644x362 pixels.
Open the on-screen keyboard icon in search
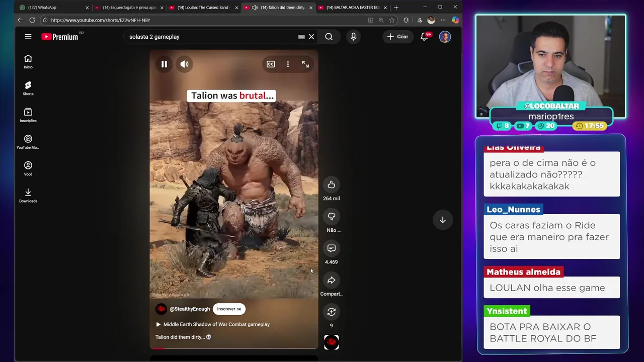tap(301, 37)
